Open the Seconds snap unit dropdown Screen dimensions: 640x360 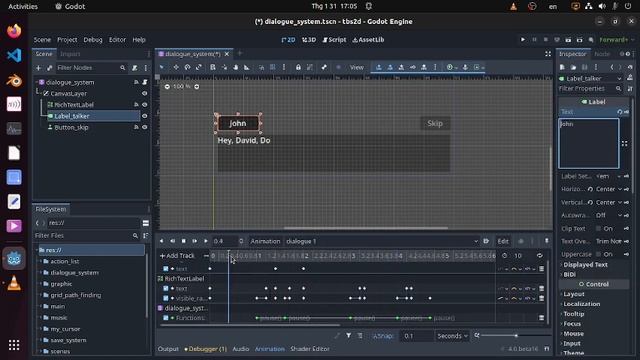coord(452,336)
